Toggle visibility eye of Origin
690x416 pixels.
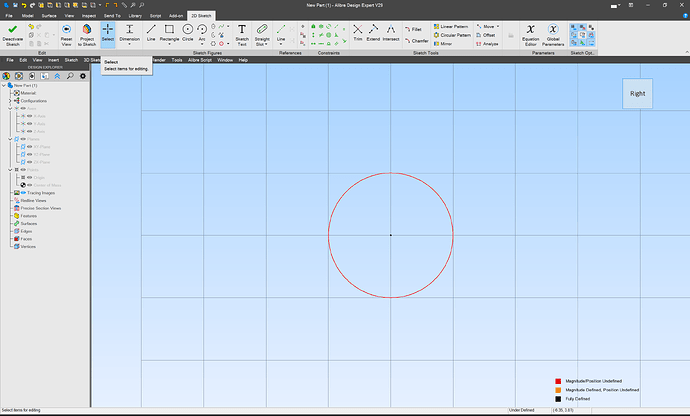tap(29, 177)
